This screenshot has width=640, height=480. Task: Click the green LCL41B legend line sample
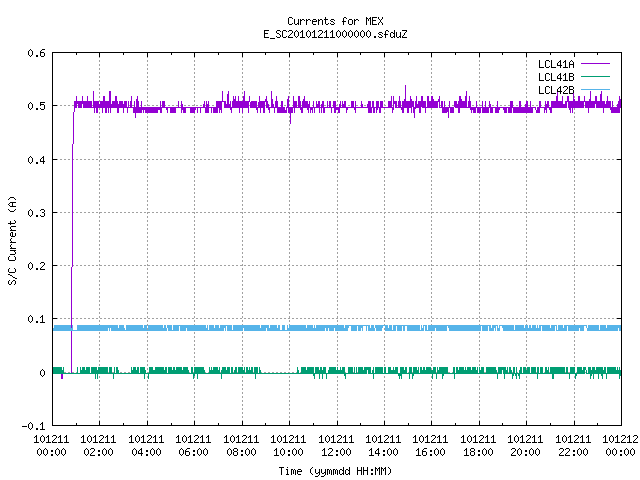coord(595,77)
